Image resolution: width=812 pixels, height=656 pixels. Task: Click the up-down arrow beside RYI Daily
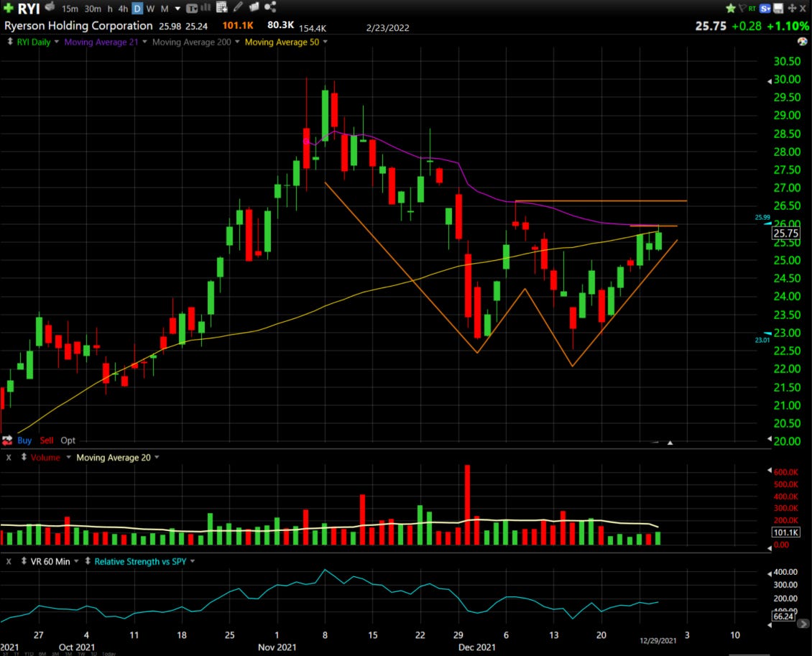pyautogui.click(x=9, y=42)
